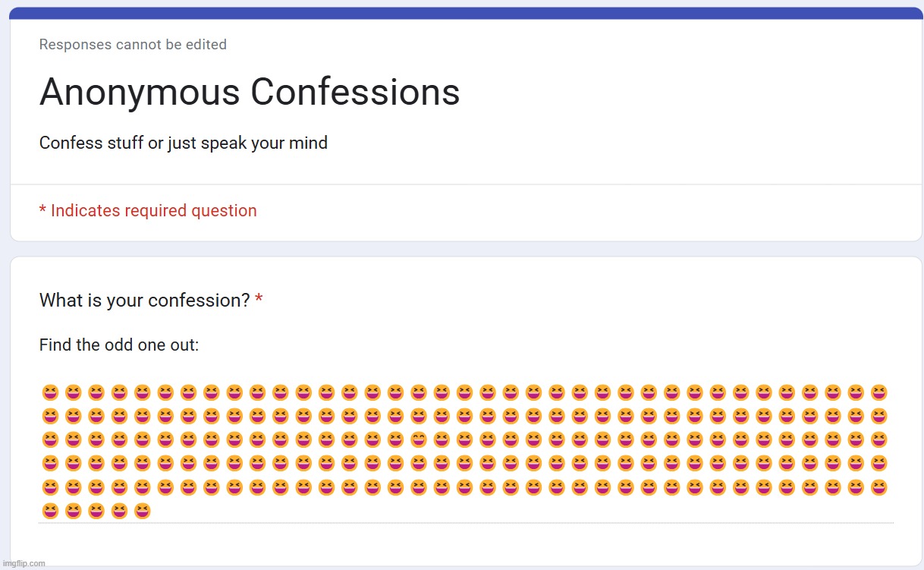The width and height of the screenshot is (924, 570).
Task: Click the odd smiling-eyes emoji in the grid
Action: (x=419, y=439)
